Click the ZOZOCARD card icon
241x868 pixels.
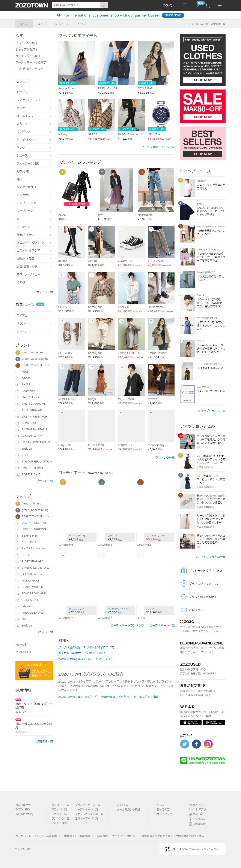point(184,610)
